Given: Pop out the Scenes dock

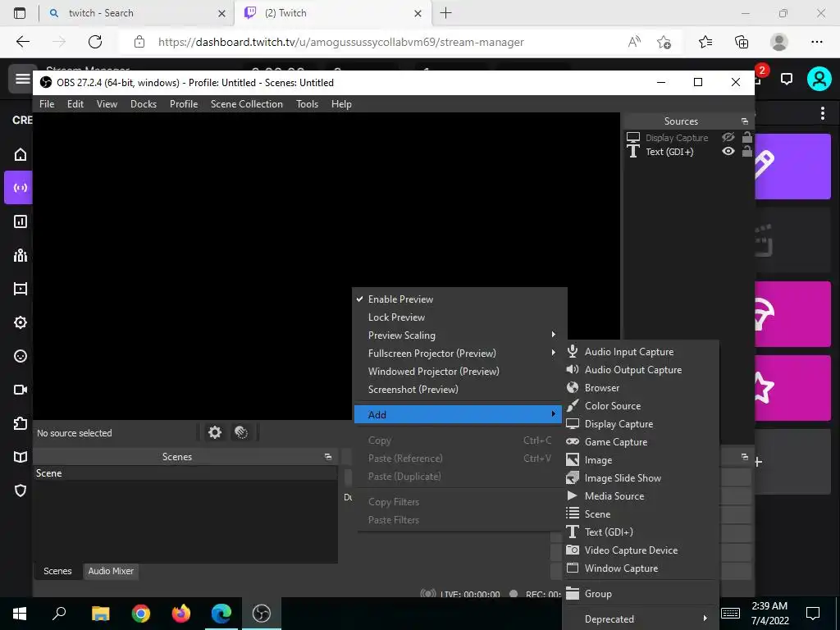Looking at the screenshot, I should point(328,457).
